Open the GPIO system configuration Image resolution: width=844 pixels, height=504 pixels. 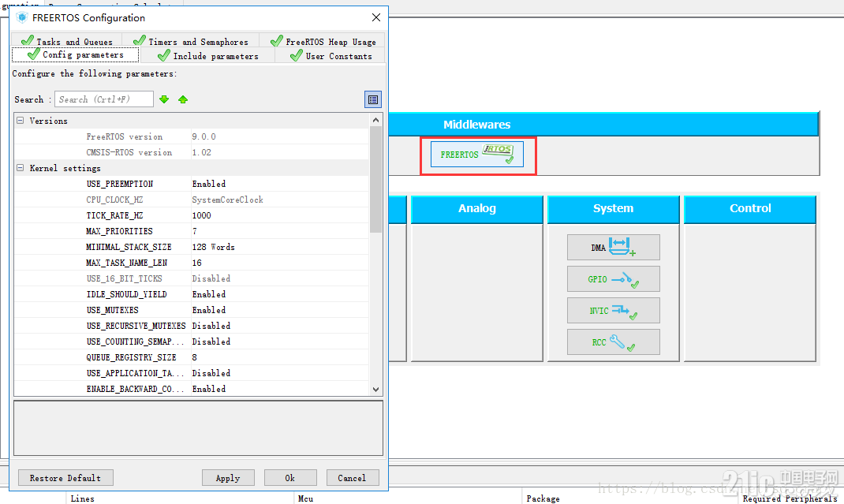[x=613, y=279]
